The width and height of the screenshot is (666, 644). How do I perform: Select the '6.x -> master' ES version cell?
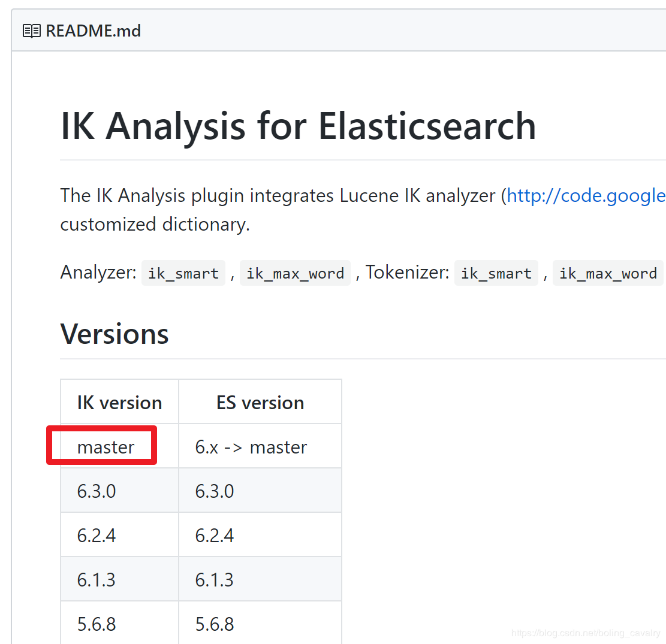point(260,446)
